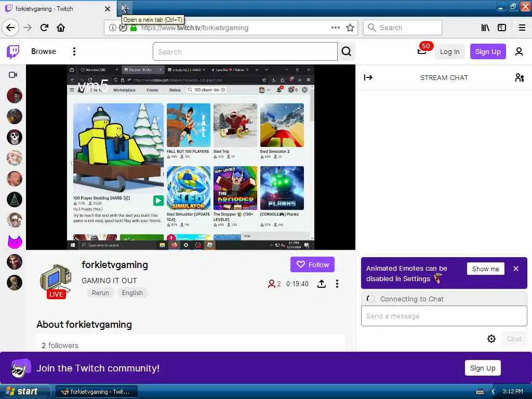Viewport: 532px width, 399px height.
Task: Click Sign Up on the community banner
Action: pyautogui.click(x=483, y=368)
